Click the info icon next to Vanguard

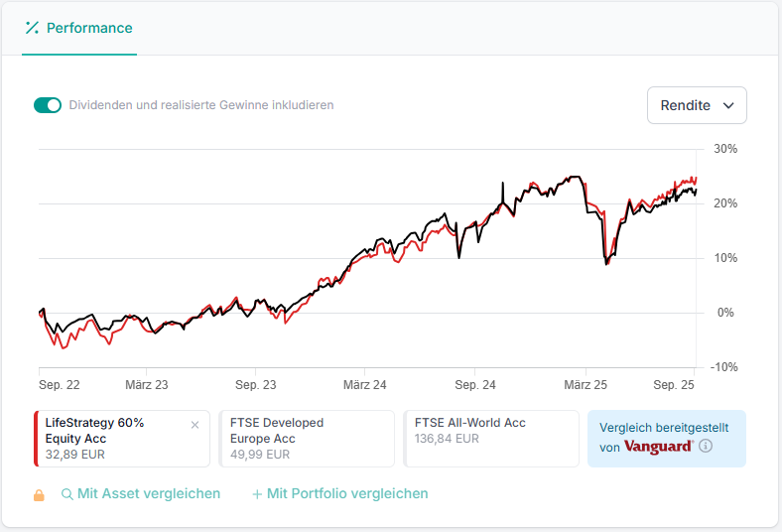click(706, 447)
